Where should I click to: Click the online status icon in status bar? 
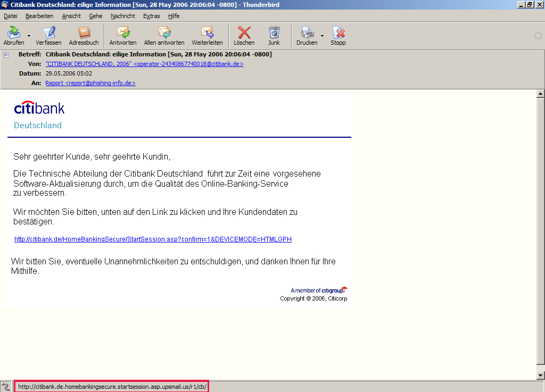6,387
